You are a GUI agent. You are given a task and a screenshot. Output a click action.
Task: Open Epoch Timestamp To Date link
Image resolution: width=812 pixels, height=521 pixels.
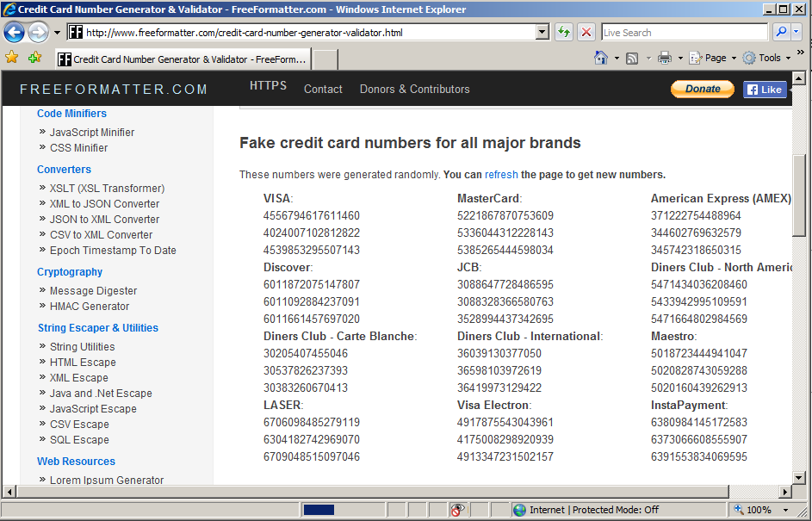[113, 250]
